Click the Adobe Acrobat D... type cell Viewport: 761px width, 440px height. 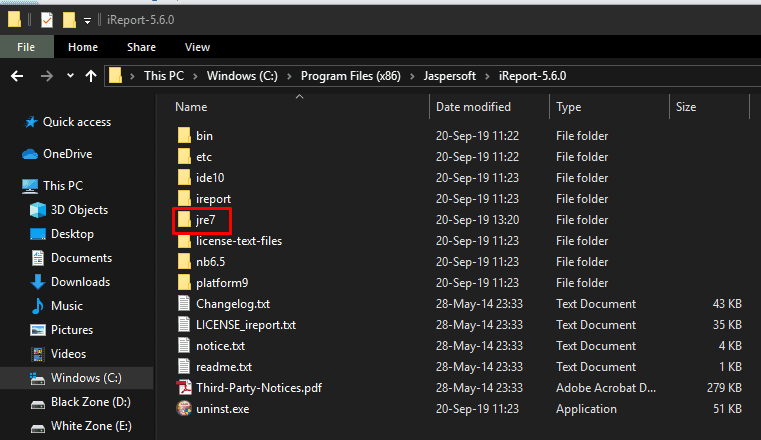(x=606, y=388)
